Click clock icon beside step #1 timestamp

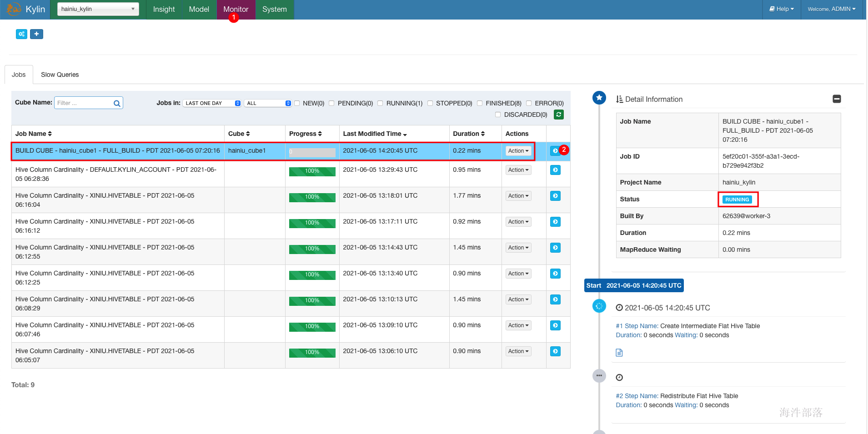619,308
